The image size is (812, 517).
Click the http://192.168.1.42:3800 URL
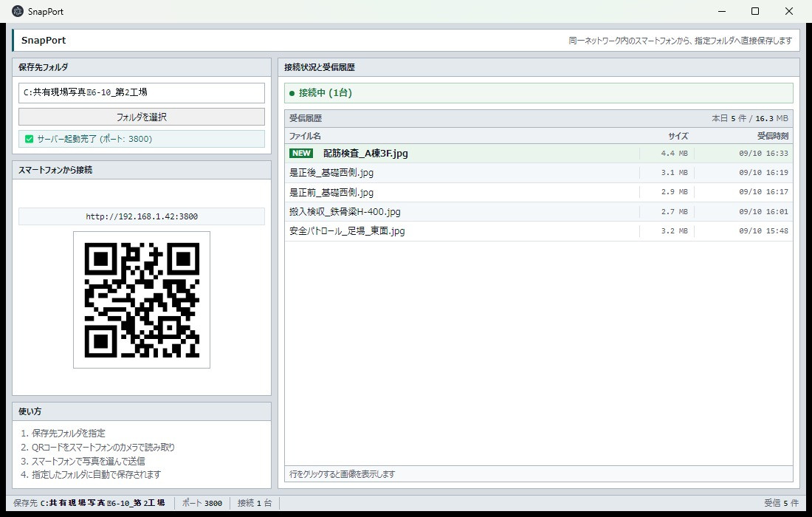click(142, 216)
